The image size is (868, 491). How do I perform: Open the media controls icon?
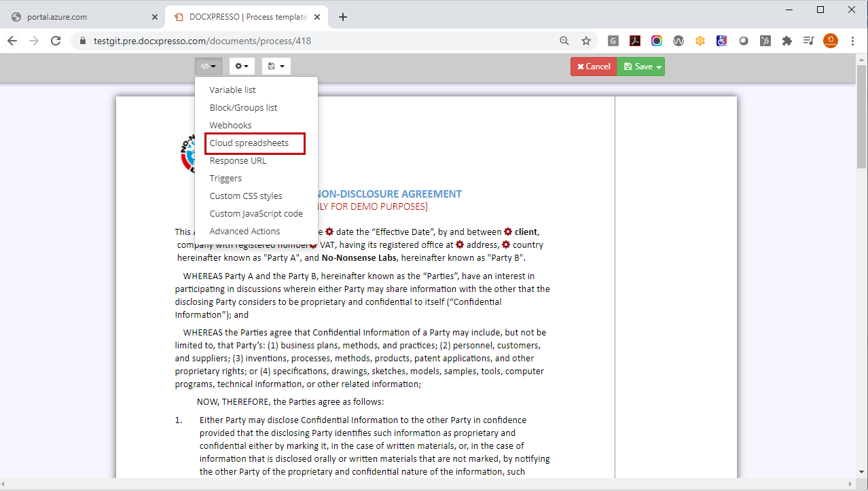(x=808, y=41)
